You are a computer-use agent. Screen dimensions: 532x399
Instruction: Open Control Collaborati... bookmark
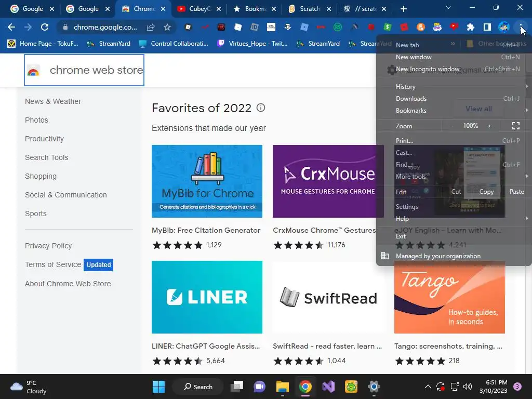[x=174, y=44]
